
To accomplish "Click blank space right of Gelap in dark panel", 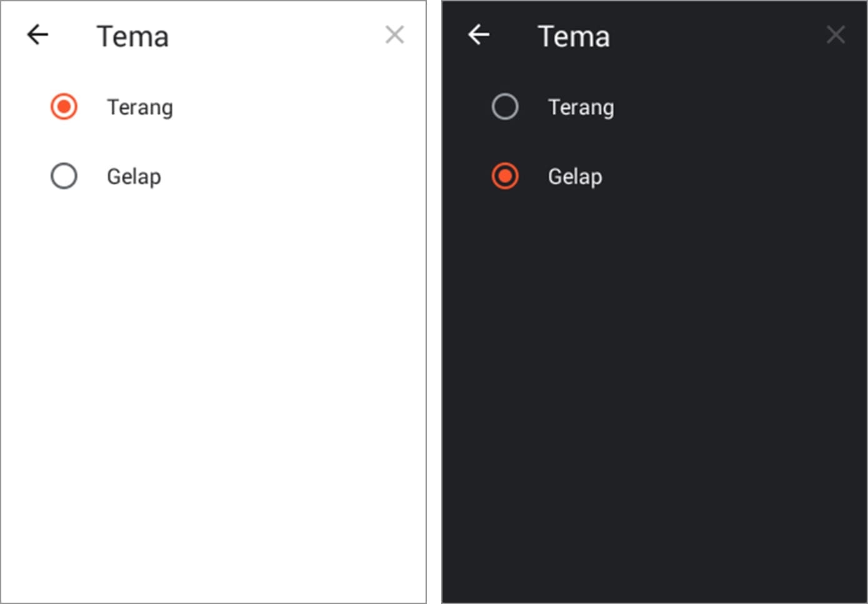I will tap(719, 177).
